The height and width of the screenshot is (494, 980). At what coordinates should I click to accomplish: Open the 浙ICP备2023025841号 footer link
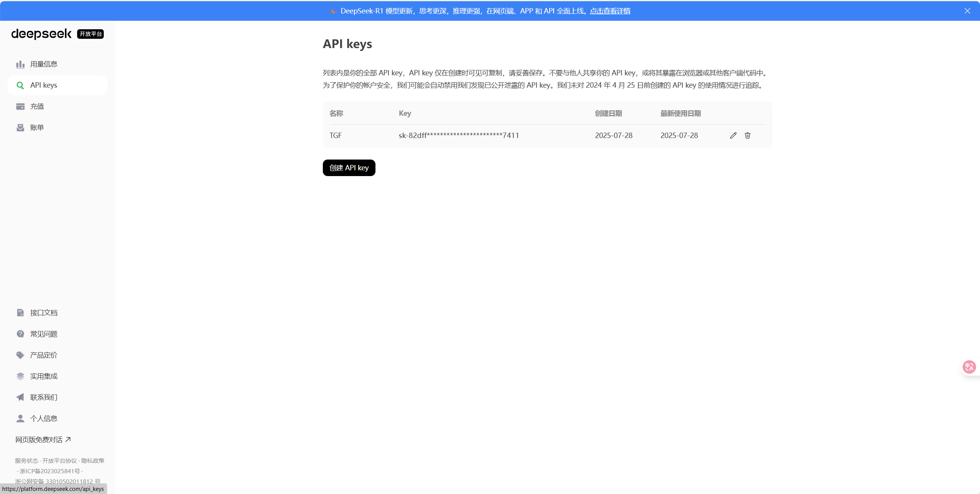pyautogui.click(x=50, y=471)
